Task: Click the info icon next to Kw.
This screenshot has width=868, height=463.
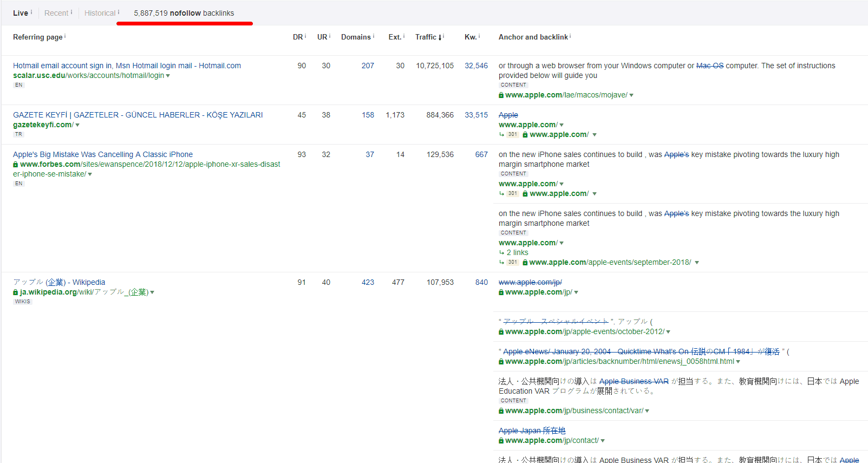Action: [479, 36]
